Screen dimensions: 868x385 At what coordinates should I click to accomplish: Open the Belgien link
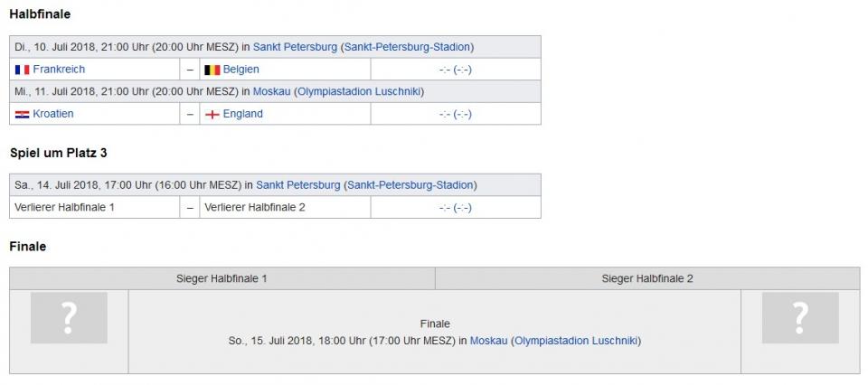[x=241, y=70]
